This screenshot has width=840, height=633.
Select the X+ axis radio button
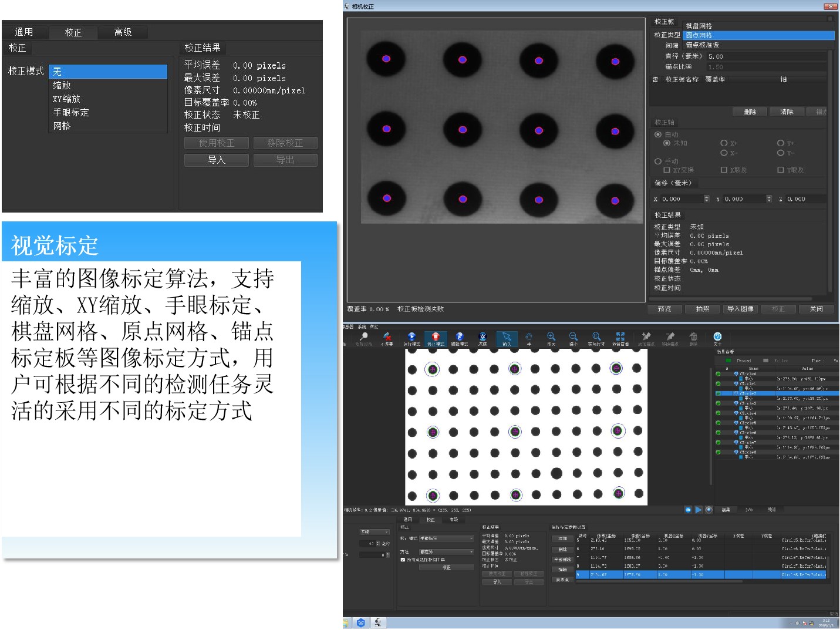tap(724, 143)
